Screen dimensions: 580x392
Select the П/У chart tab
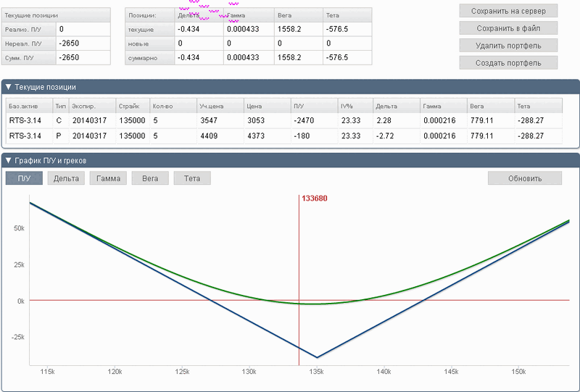pos(24,178)
